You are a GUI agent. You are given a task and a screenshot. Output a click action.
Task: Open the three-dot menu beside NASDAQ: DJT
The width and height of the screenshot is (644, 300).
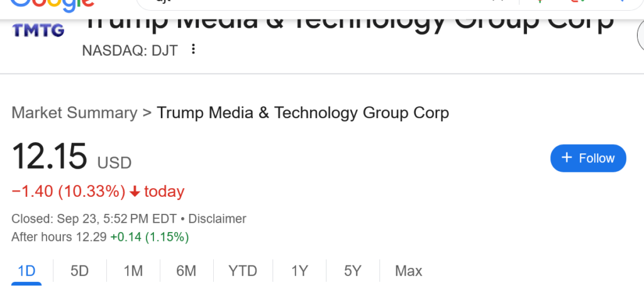(193, 49)
